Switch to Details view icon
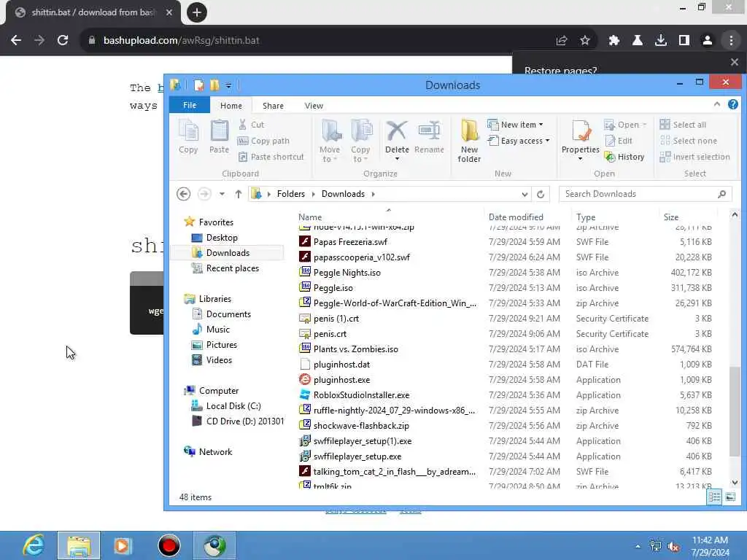Screen dimensions: 747x560 point(714,497)
